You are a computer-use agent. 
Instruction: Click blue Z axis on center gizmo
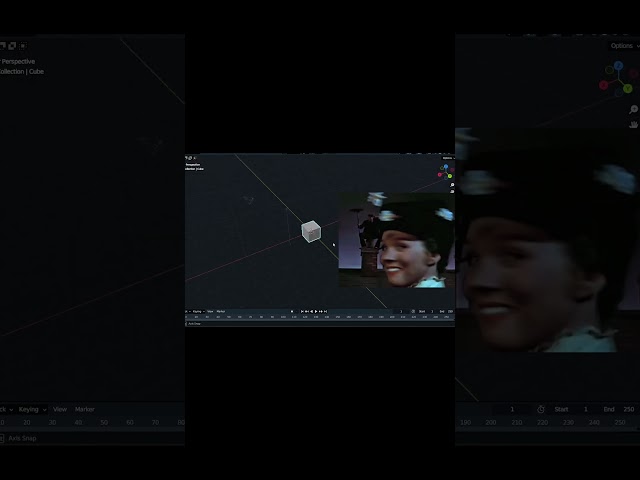click(x=446, y=167)
